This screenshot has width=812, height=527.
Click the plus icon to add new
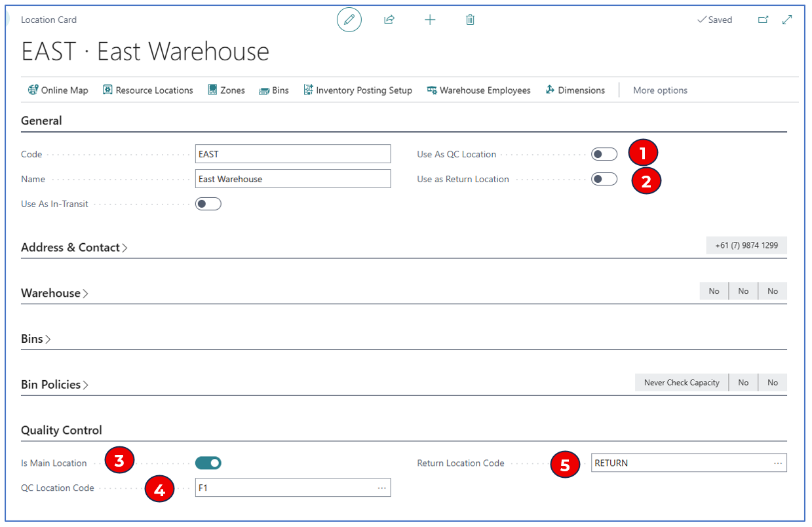coord(430,20)
